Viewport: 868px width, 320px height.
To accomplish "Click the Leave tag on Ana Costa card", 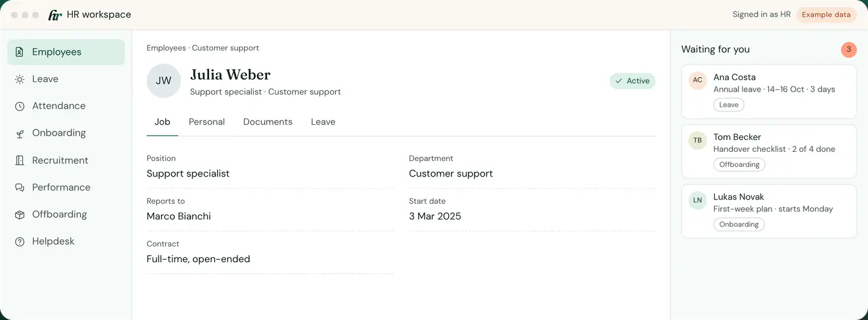I will [729, 105].
